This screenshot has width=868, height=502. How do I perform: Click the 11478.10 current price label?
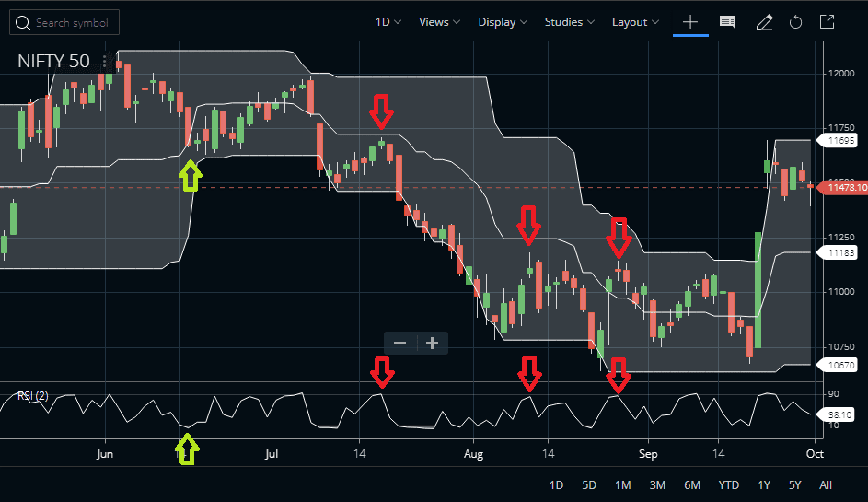[843, 188]
